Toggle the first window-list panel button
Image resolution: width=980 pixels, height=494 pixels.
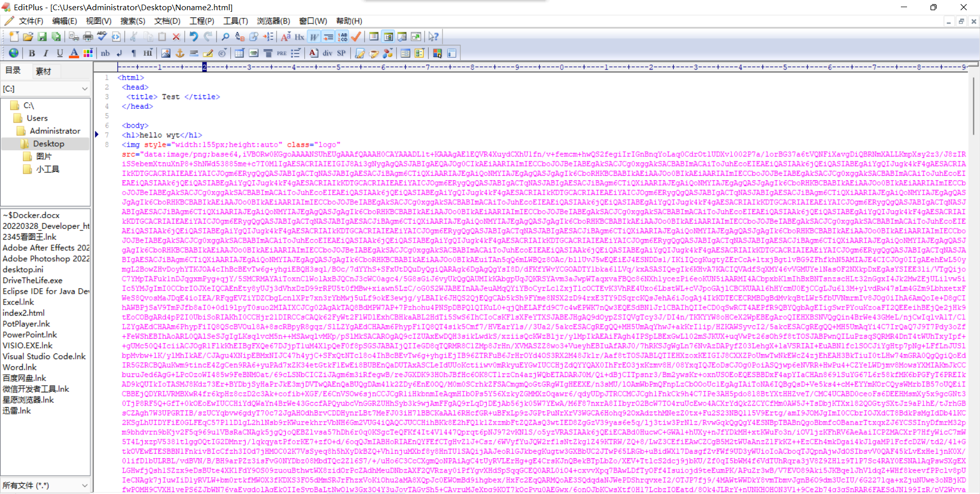pyautogui.click(x=374, y=37)
